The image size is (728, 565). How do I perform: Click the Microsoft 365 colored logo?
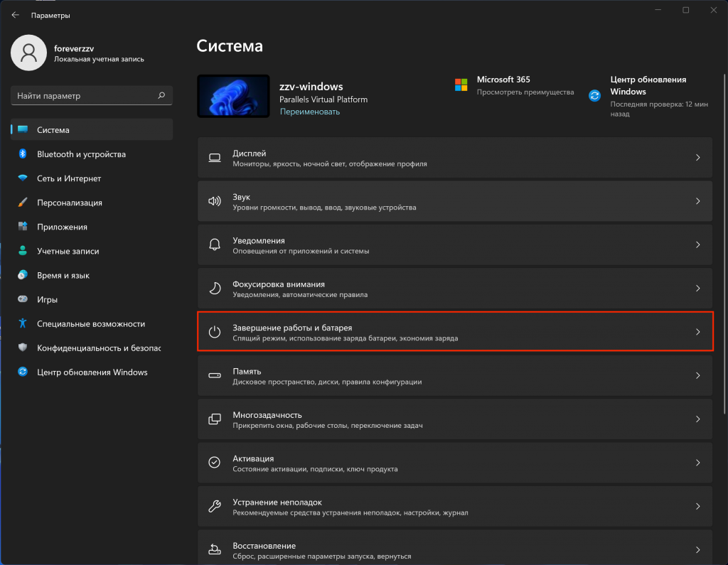point(461,85)
